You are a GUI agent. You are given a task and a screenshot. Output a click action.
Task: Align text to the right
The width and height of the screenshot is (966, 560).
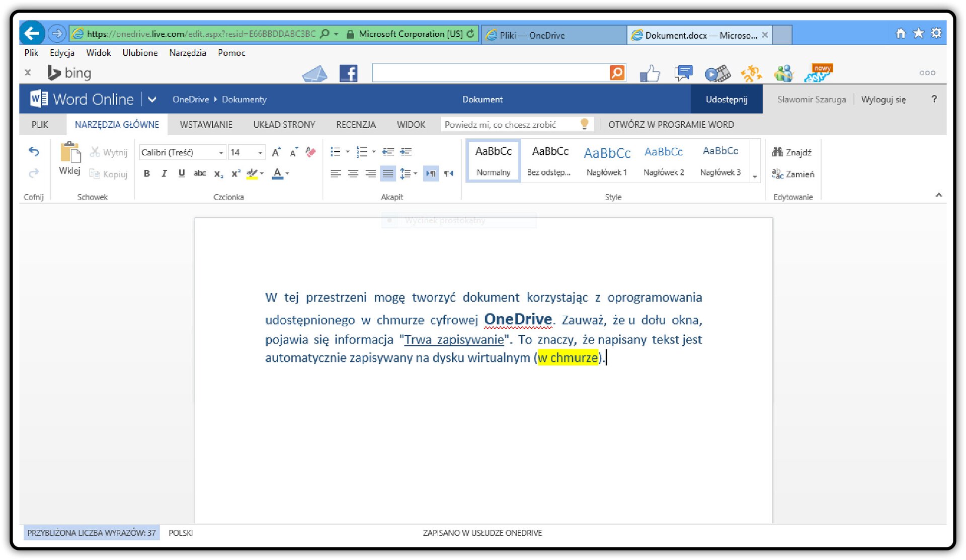click(x=370, y=174)
